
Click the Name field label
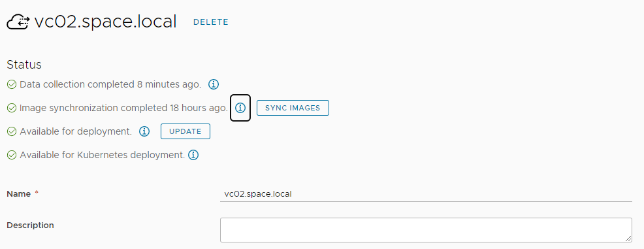point(18,194)
